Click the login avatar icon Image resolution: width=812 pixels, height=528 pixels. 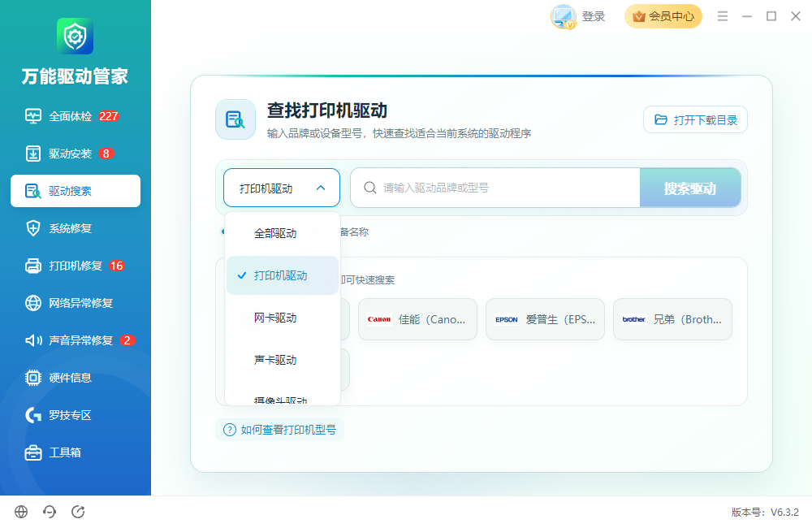(564, 16)
